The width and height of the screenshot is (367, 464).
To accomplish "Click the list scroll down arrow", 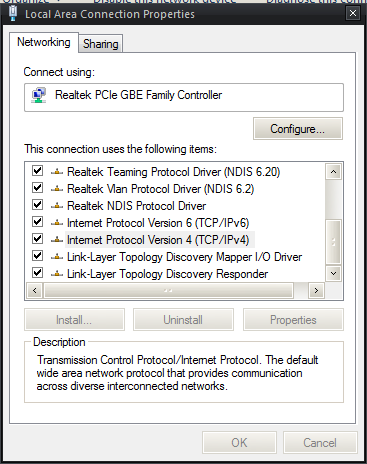I will [333, 274].
